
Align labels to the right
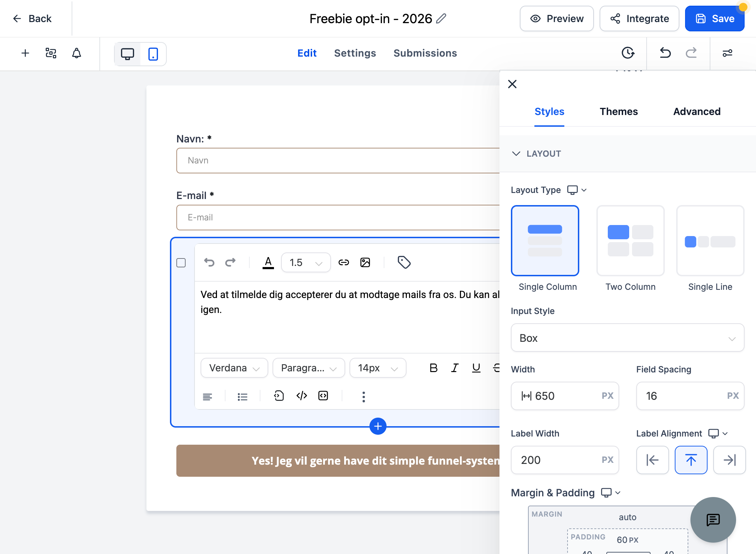[729, 460]
